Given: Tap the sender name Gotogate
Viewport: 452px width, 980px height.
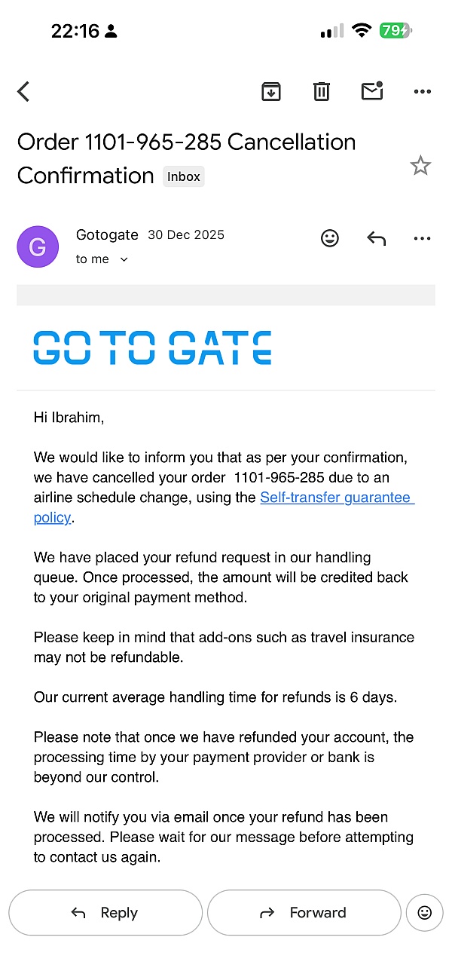Looking at the screenshot, I should [107, 234].
